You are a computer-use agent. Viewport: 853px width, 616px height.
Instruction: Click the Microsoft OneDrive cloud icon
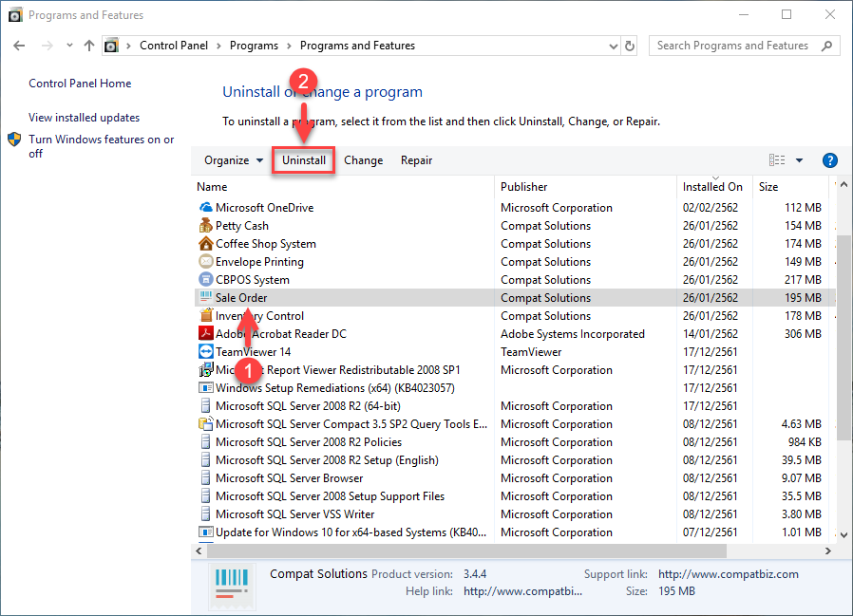click(205, 208)
